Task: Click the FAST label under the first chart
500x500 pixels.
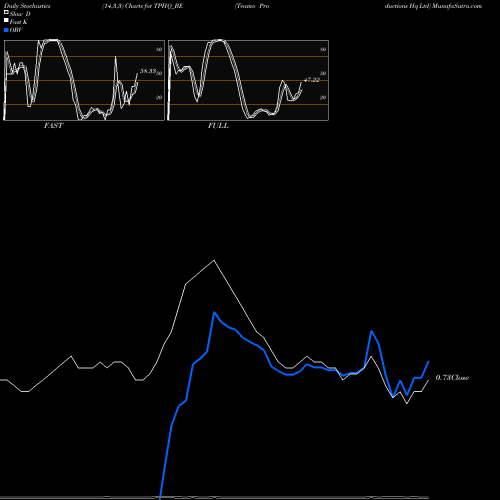Action: (54, 126)
